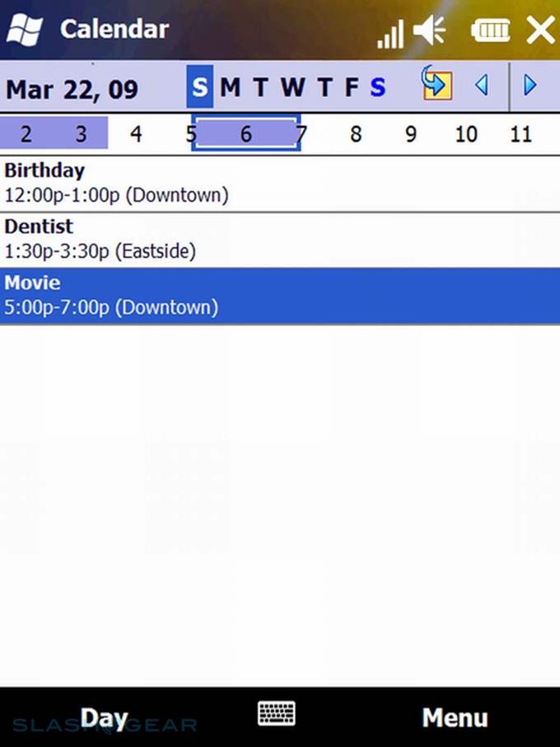Screen dimensions: 560x747
Task: Select the blue Saturday letter S
Action: [378, 87]
